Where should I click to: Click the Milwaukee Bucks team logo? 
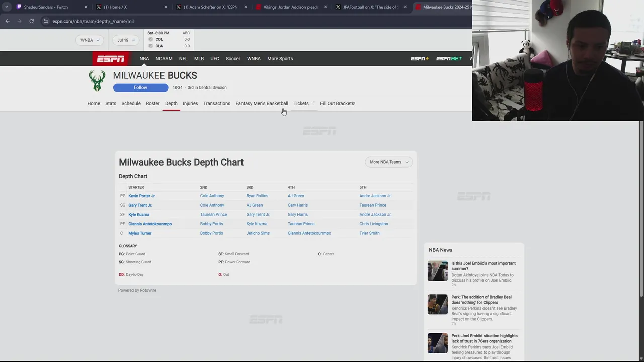point(97,81)
